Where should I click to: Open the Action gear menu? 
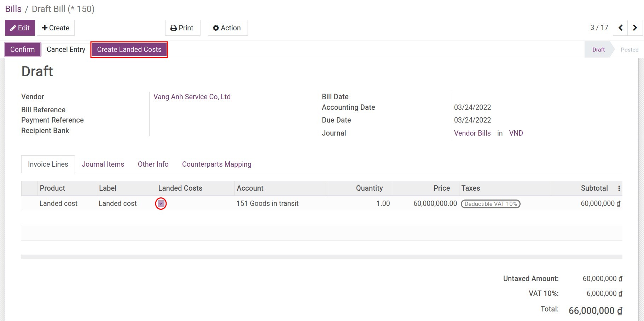(216, 28)
